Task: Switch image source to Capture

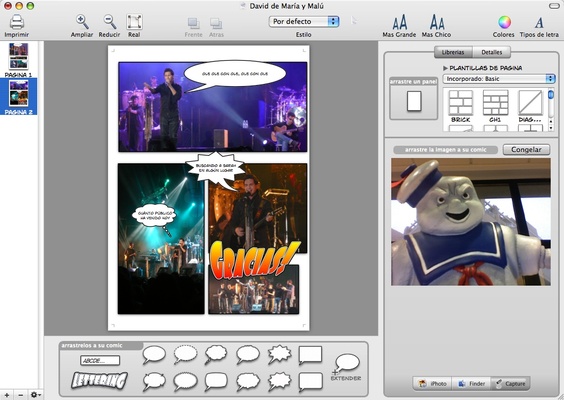Action: pyautogui.click(x=510, y=383)
